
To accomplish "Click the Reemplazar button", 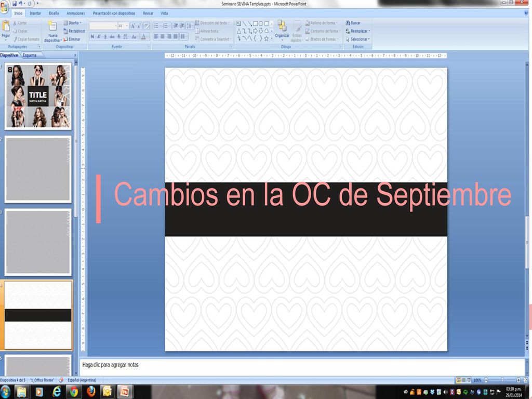I will [357, 31].
